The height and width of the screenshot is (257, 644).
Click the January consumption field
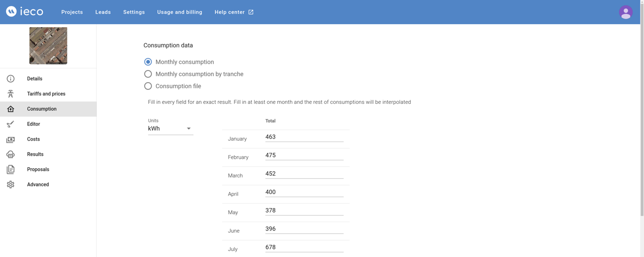(x=304, y=137)
